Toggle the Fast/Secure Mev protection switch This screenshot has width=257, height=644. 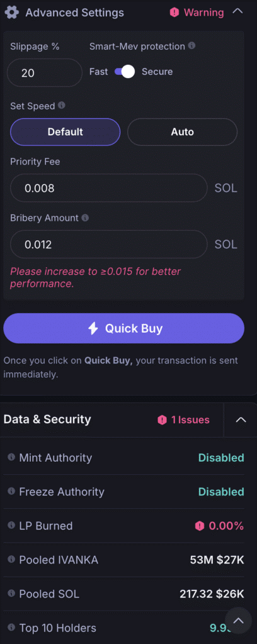(x=125, y=72)
